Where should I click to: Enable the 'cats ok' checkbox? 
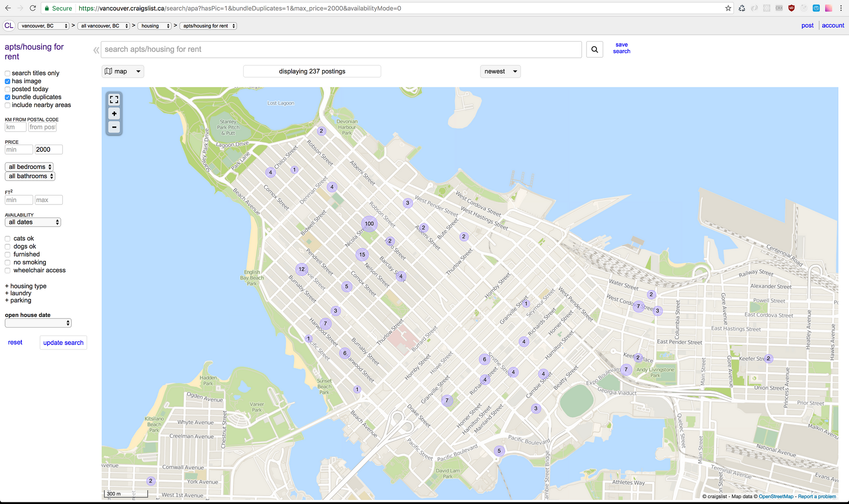click(x=8, y=238)
